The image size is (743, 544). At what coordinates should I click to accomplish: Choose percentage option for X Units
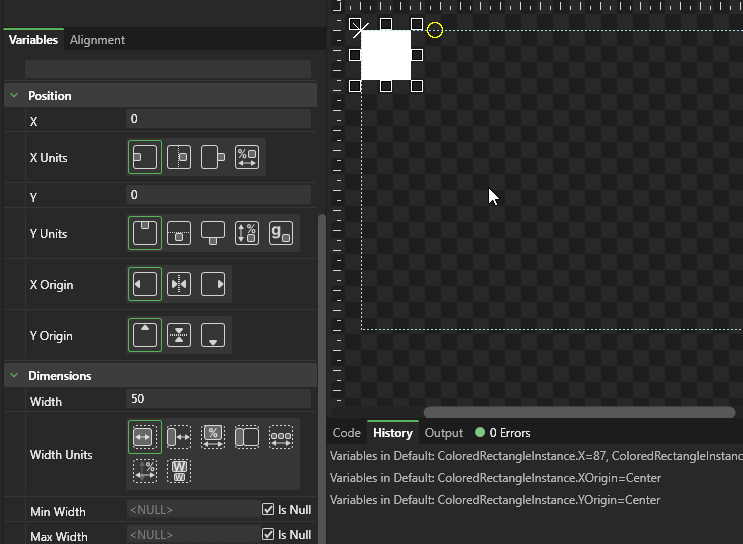point(247,158)
